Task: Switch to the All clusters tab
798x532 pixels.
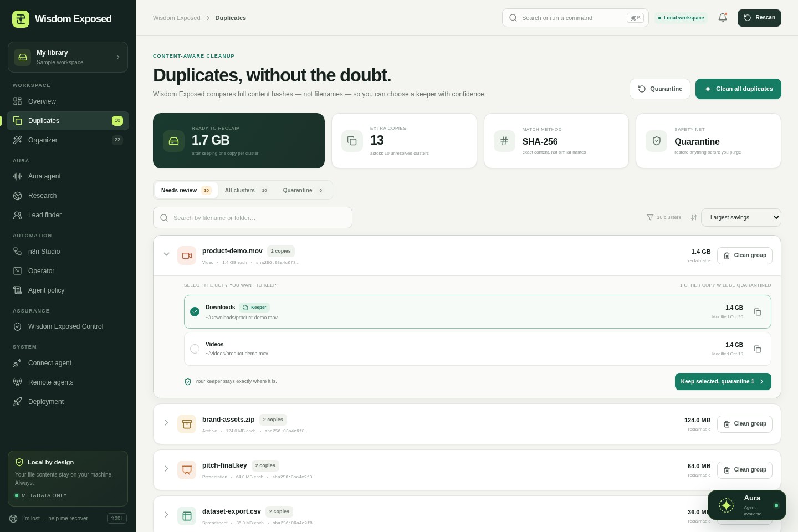Action: (247, 190)
